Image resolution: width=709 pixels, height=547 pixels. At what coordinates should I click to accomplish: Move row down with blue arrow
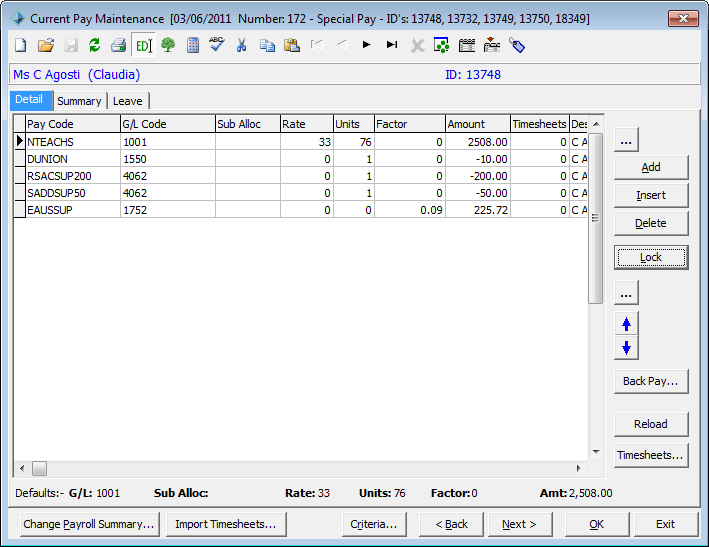click(626, 348)
